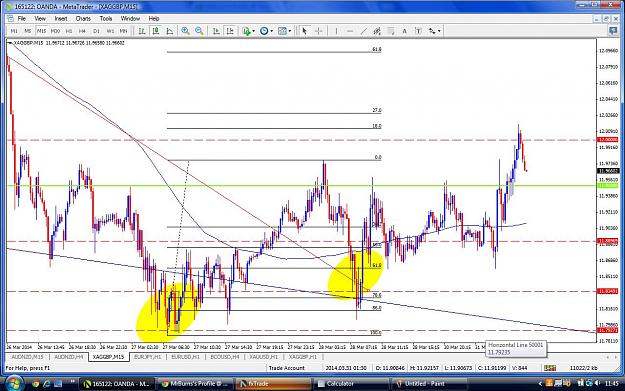Click the chart document icon beside File
The image size is (625, 391).
[x=10, y=18]
